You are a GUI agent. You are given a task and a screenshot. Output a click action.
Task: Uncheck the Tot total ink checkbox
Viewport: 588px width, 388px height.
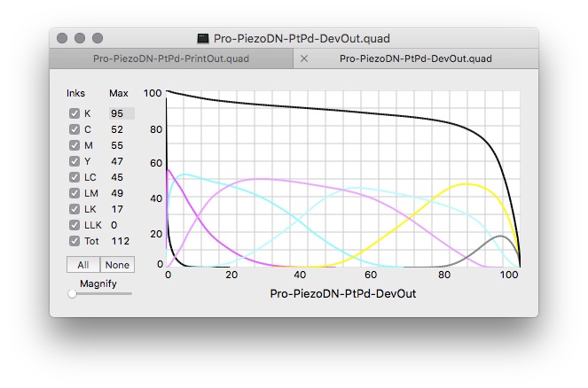tap(74, 241)
